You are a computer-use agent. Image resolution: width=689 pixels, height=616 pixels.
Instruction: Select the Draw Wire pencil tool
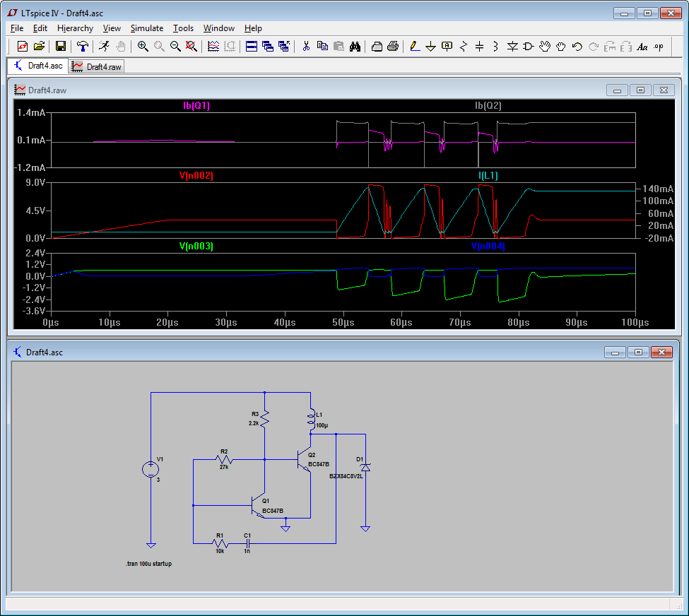415,47
